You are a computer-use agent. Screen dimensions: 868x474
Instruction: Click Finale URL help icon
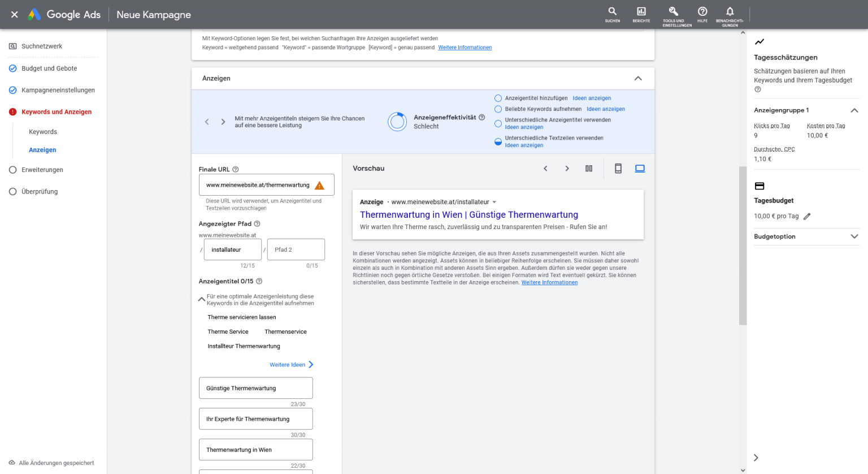coord(236,169)
